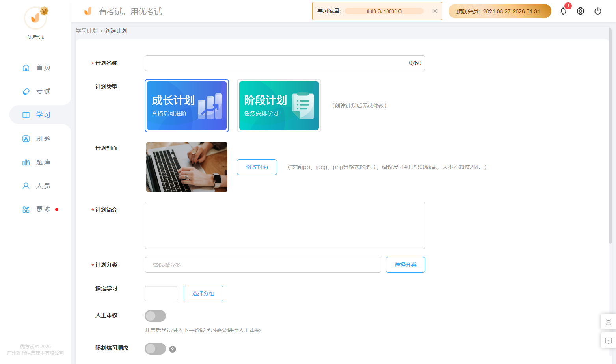Click 选择分类 button
The width and height of the screenshot is (616, 364).
tap(406, 265)
